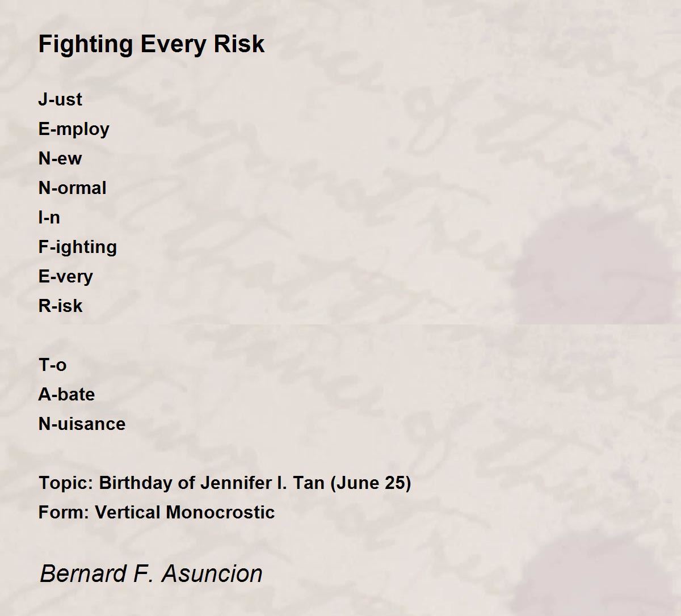681x616 pixels.
Task: Select the line E-very
Action: tap(66, 277)
